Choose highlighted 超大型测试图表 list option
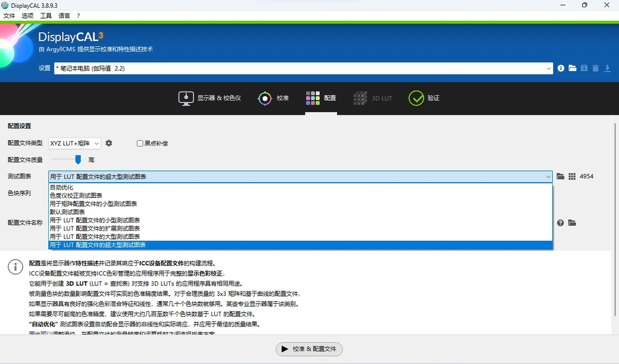619x364 pixels. (x=300, y=245)
